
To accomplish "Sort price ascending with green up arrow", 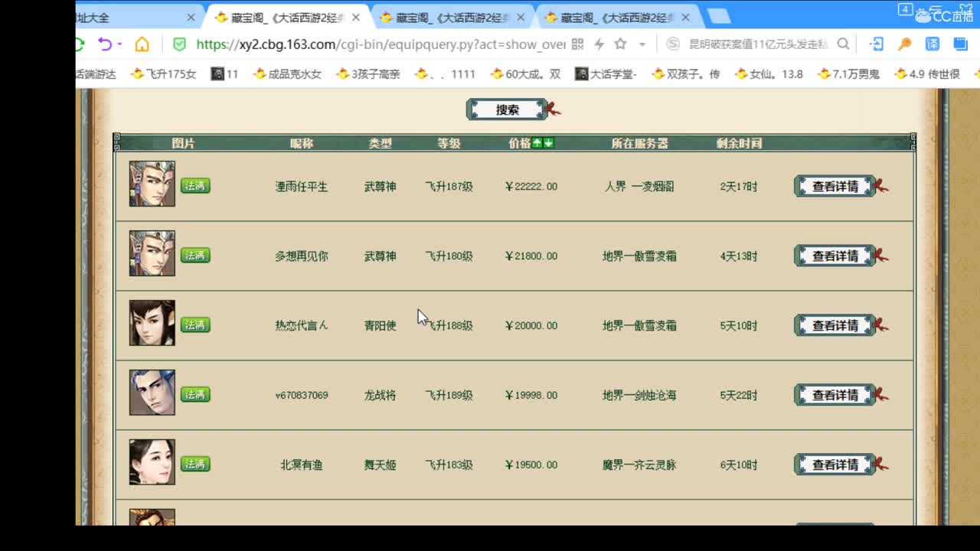I will pos(537,143).
